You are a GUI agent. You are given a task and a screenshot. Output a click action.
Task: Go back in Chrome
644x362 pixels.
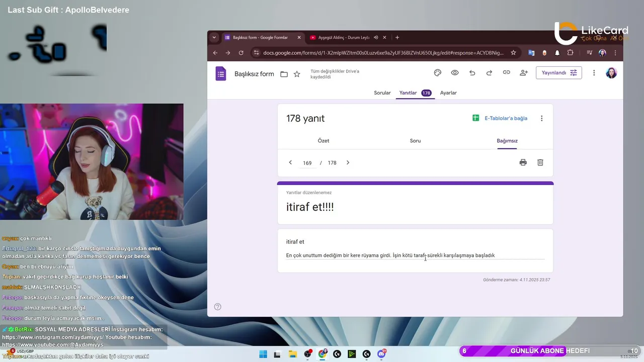click(x=215, y=53)
